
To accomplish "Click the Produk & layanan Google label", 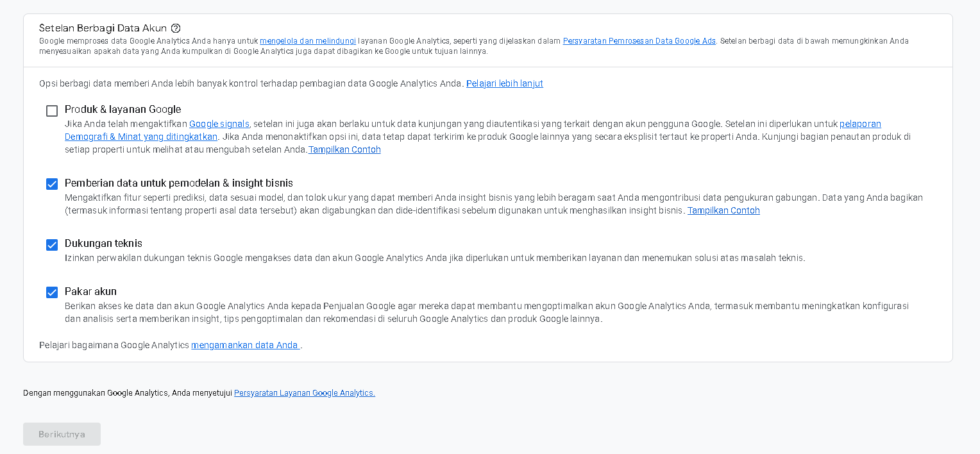I will [122, 110].
